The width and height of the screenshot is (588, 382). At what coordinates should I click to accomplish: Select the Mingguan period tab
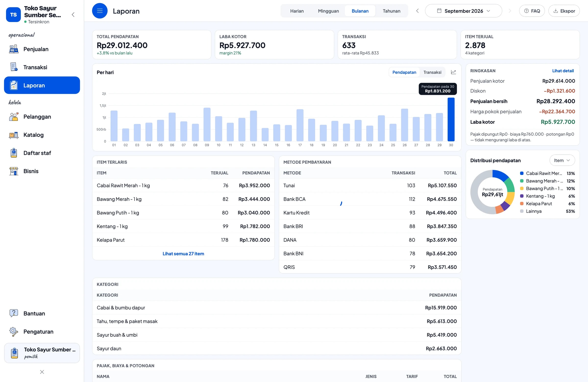tap(328, 11)
